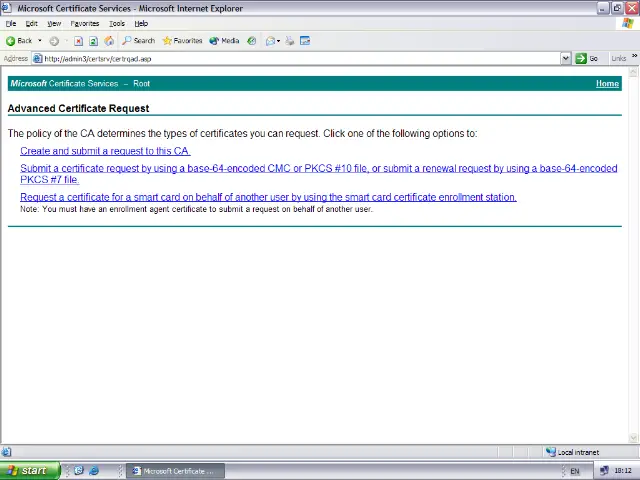Open the View menu
Screen dimensions: 640x480
[x=54, y=24]
